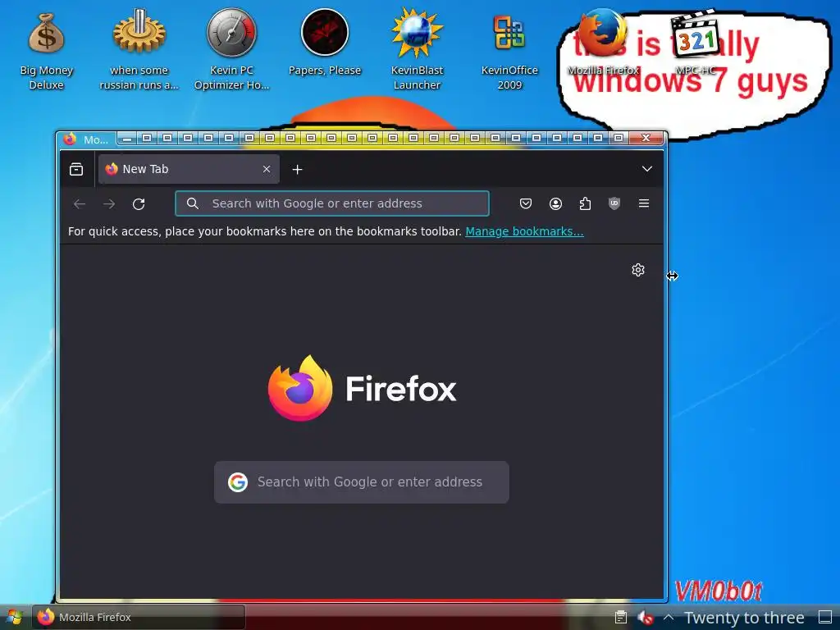Viewport: 840px width, 630px height.
Task: Select Mozilla Firefox taskbar button
Action: coord(139,617)
